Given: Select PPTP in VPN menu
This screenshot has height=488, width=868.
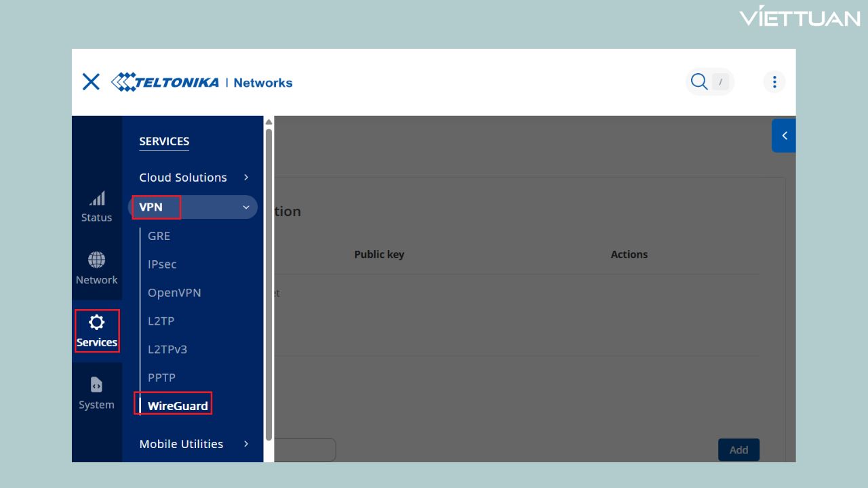Looking at the screenshot, I should (x=162, y=378).
